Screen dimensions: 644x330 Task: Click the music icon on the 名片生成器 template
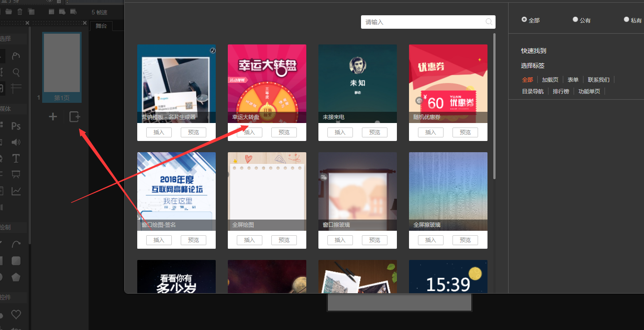pyautogui.click(x=213, y=50)
